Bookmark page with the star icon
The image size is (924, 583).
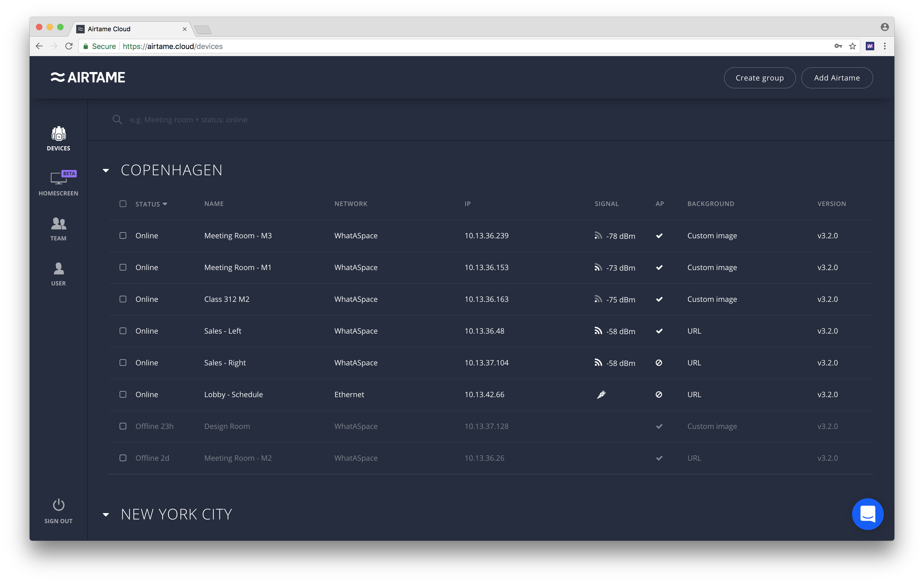pyautogui.click(x=852, y=46)
